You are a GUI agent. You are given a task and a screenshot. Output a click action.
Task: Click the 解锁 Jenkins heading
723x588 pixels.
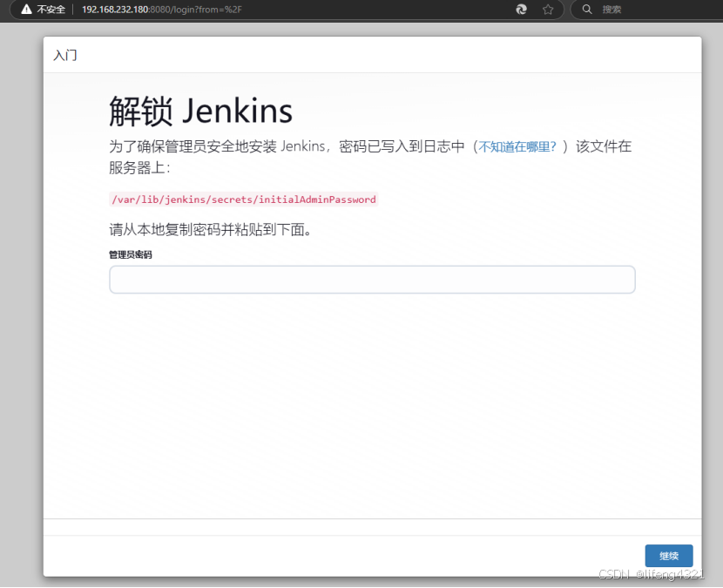pos(201,112)
